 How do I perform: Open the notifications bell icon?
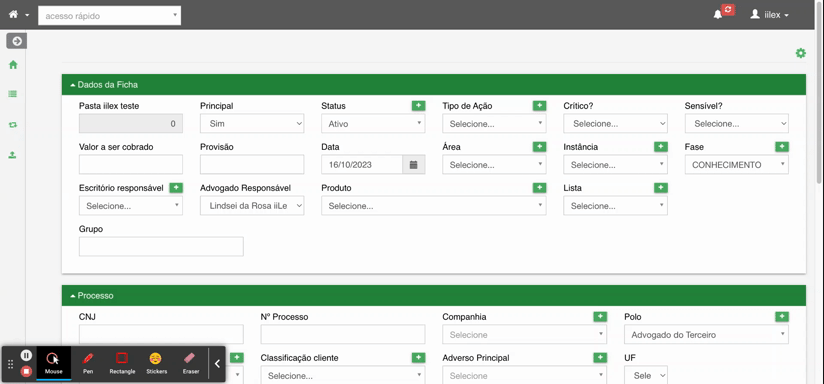(x=717, y=15)
